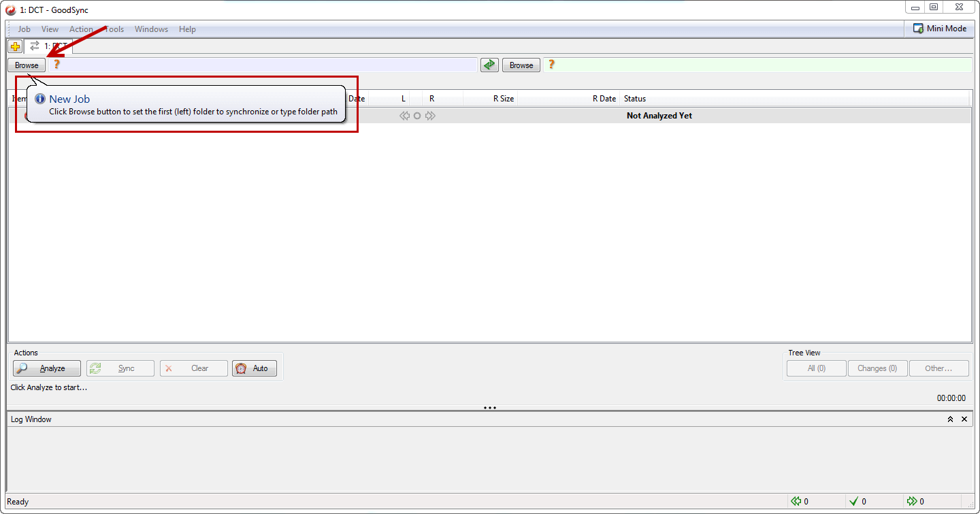
Task: Show Changes (0) in Tree View
Action: pyautogui.click(x=877, y=368)
